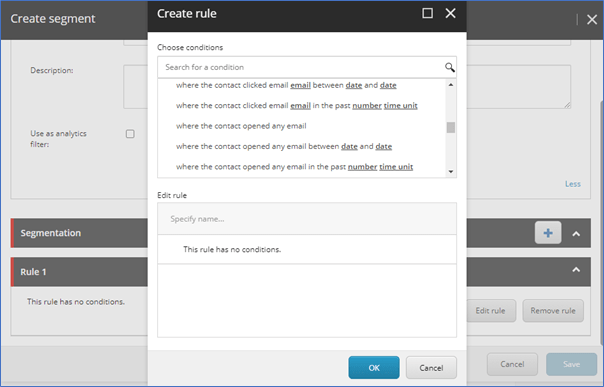604x387 pixels.
Task: Select condition opened any email between date and date
Action: point(284,146)
